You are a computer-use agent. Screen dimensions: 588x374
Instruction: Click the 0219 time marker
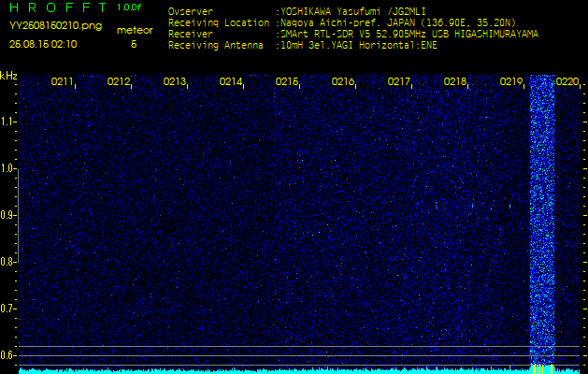(511, 81)
